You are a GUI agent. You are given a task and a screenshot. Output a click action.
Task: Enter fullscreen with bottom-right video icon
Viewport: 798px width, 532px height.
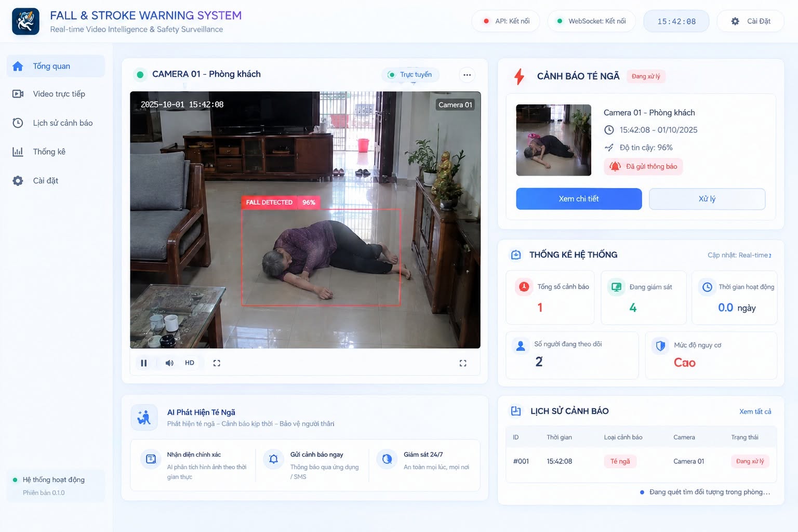[463, 363]
